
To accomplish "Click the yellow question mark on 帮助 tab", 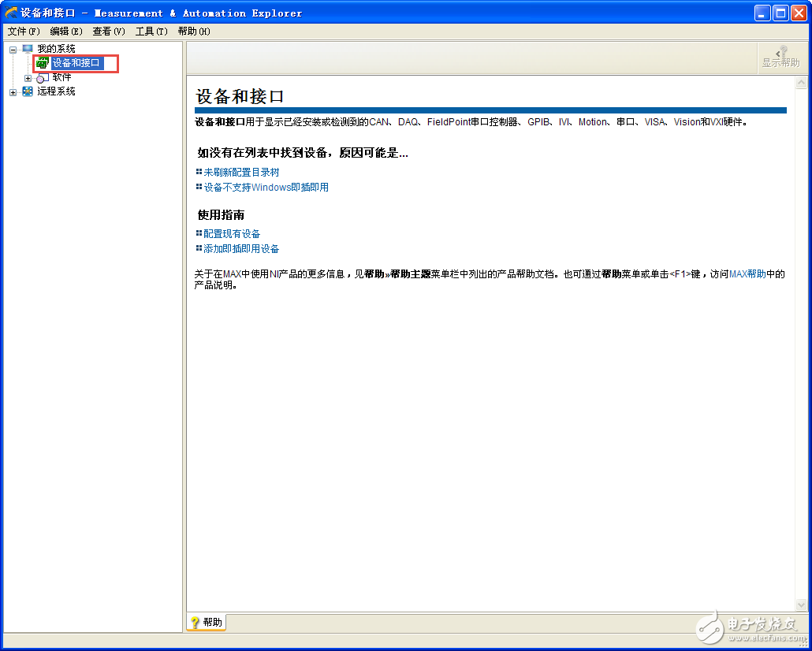I will click(x=195, y=622).
